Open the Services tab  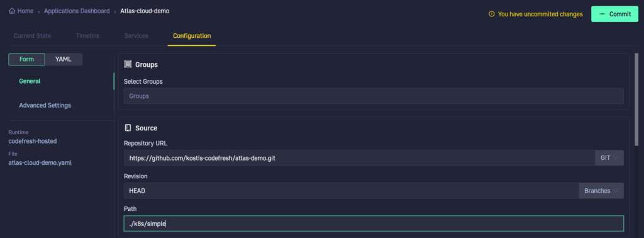[x=136, y=36]
